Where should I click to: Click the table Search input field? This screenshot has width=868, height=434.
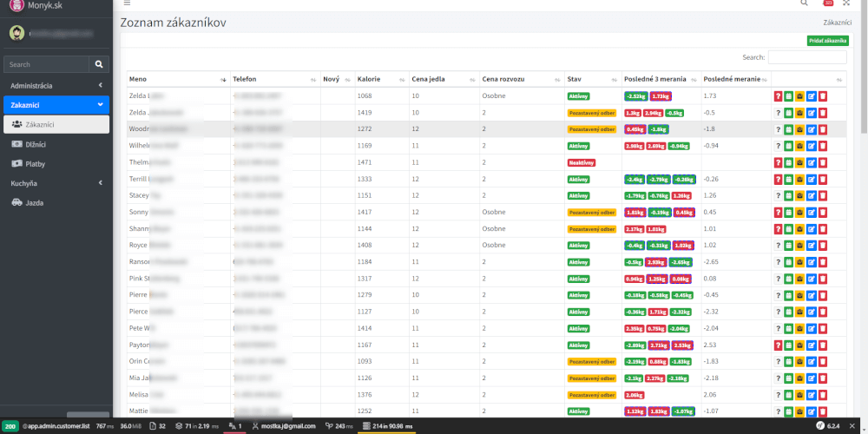tap(807, 57)
